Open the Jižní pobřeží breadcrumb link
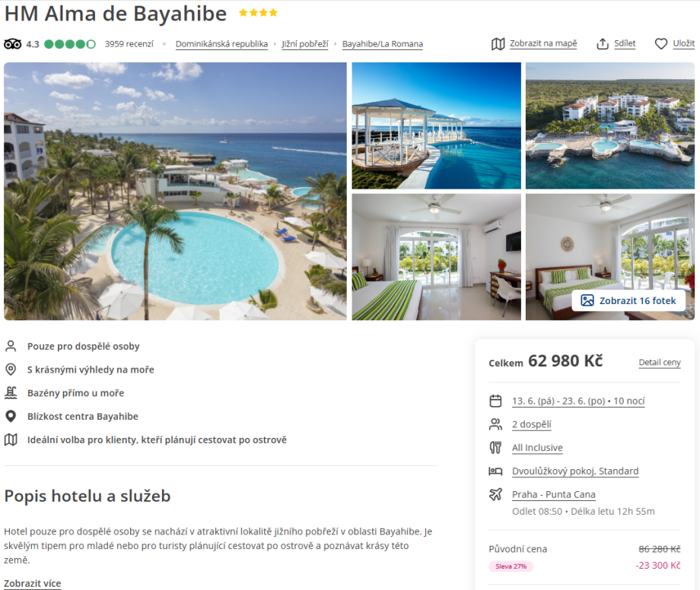700x590 pixels. [305, 43]
